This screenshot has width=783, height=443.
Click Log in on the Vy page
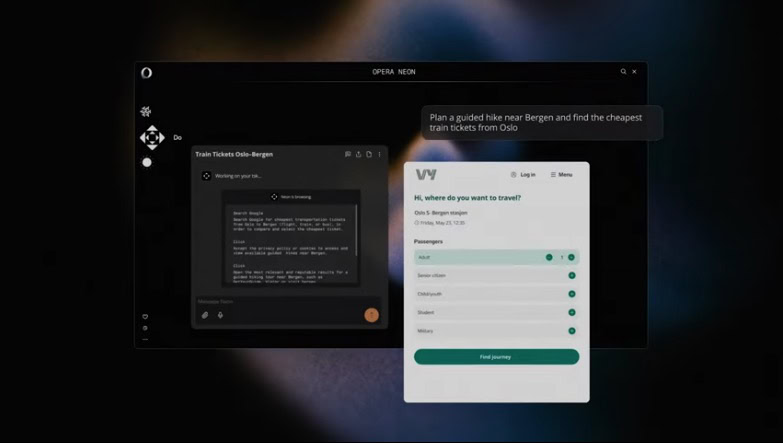[x=523, y=175]
